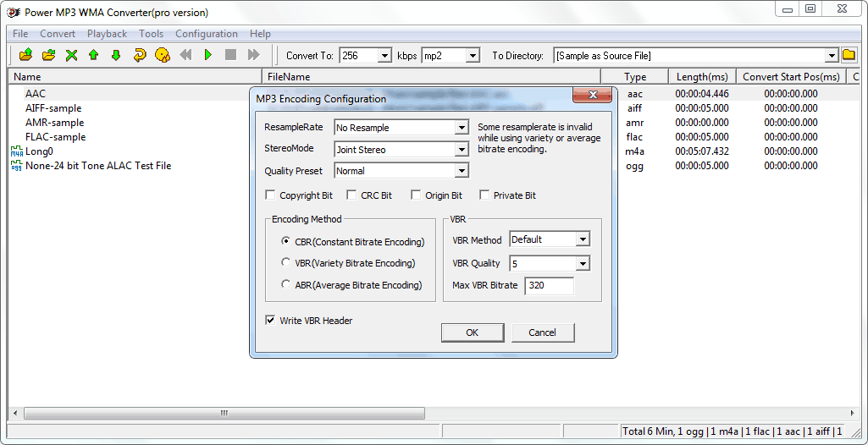The height and width of the screenshot is (445, 868).
Task: Select VBR (Variety Bitrate Encoding) radio button
Action: pyautogui.click(x=285, y=262)
